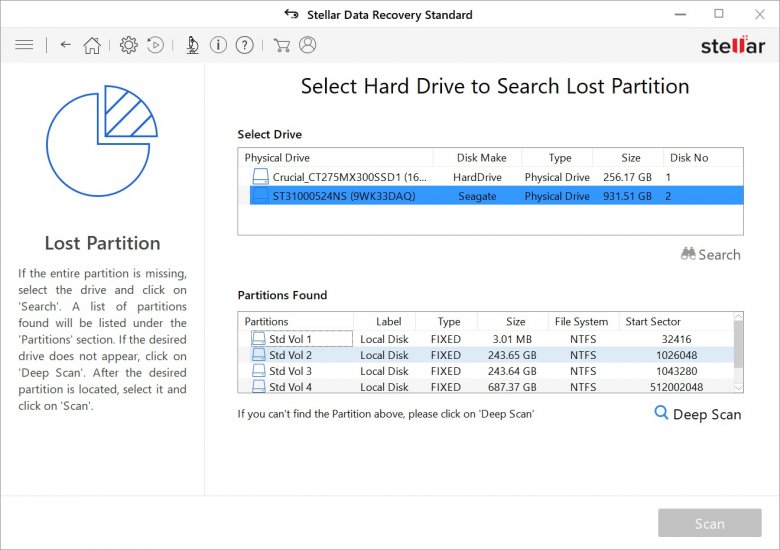Click the microscope tools icon
Image resolution: width=780 pixels, height=550 pixels.
click(192, 45)
